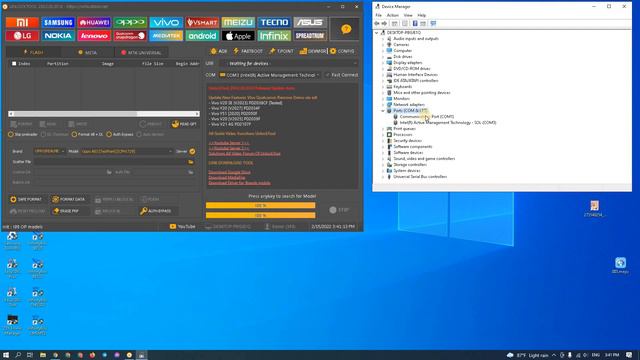Click Back arrow in Device Manager toolbar
Screen dimensions: 640x360
(377, 23)
